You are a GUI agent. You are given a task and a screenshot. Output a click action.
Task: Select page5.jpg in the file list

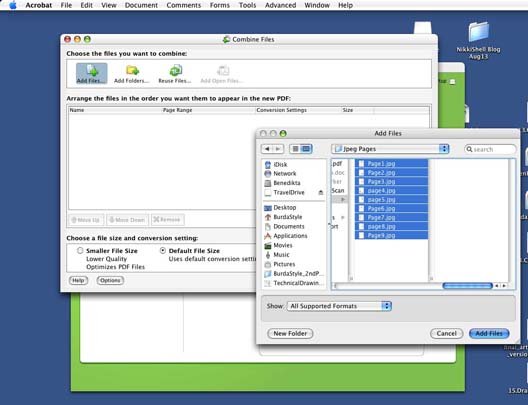[x=392, y=200]
